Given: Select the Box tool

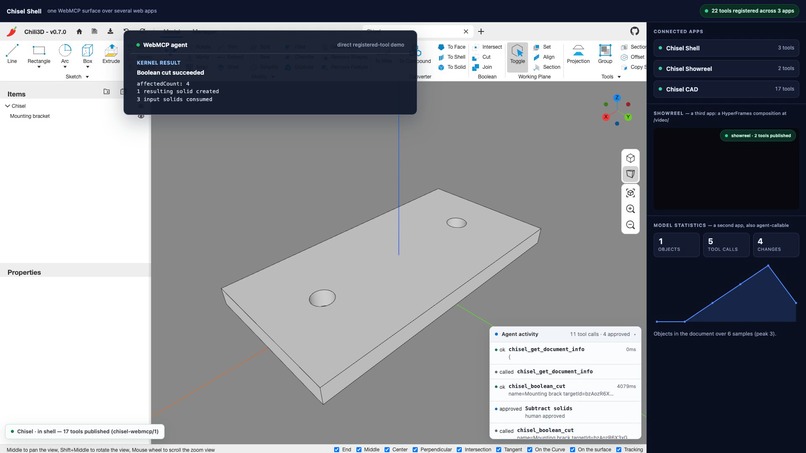Looking at the screenshot, I should point(87,53).
